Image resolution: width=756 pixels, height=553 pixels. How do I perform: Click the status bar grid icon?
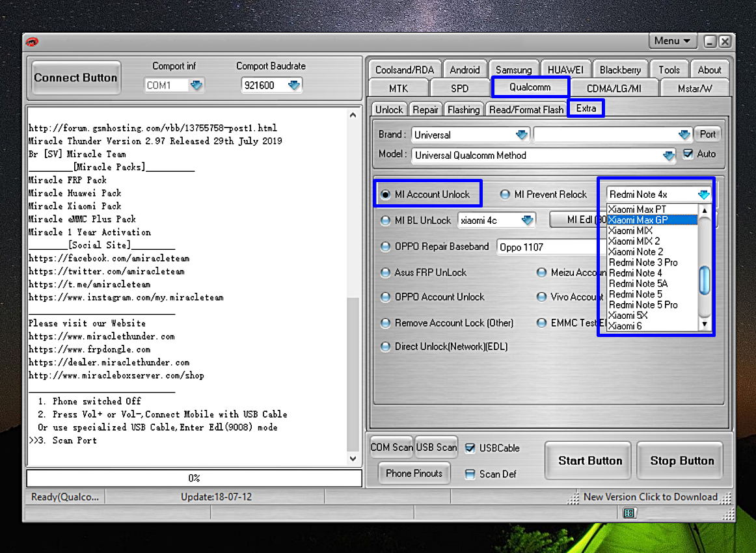pos(628,513)
